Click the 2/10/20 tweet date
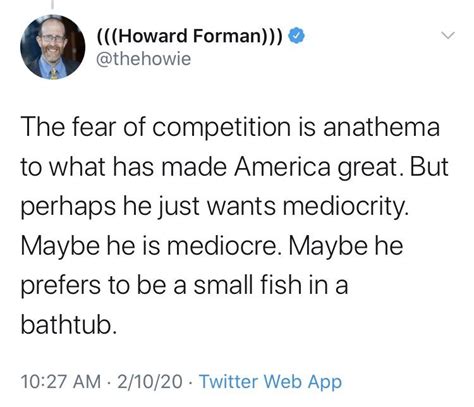Image resolution: width=474 pixels, height=407 pixels. coord(150,381)
